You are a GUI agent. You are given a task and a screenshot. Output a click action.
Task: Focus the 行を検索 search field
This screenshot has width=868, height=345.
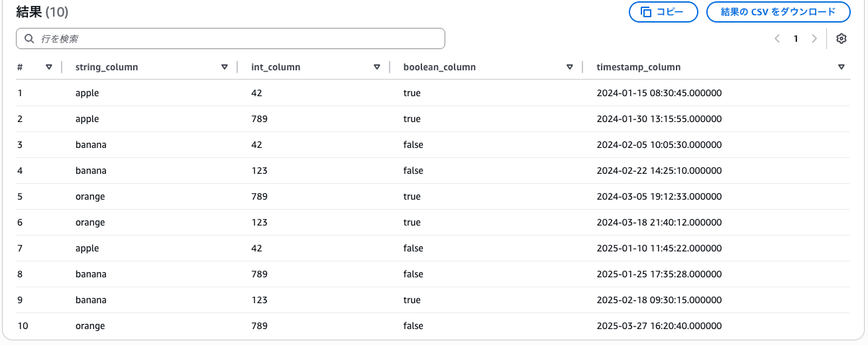[231, 38]
